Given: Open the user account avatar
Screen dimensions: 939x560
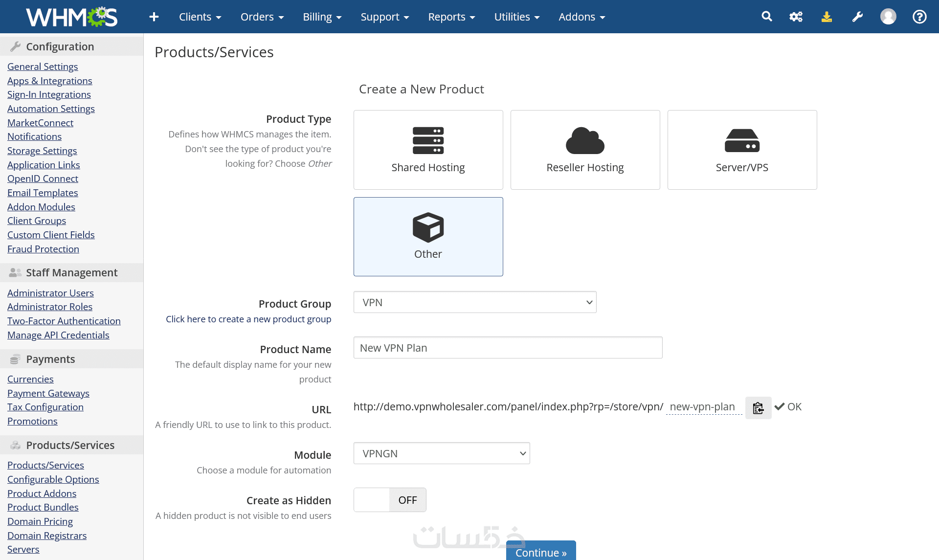Looking at the screenshot, I should point(888,17).
